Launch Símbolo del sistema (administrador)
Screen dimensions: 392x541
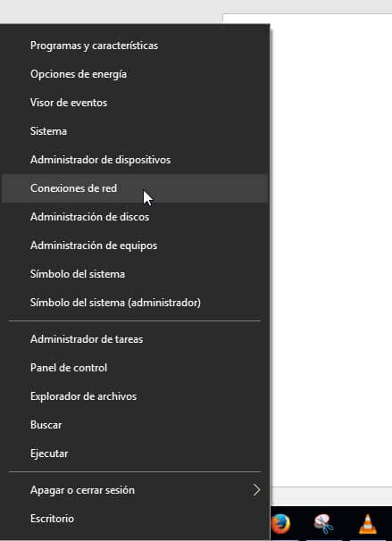tap(135, 303)
